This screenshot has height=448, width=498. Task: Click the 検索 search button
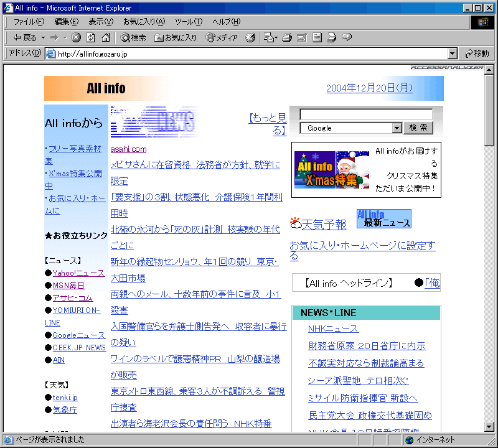point(418,128)
